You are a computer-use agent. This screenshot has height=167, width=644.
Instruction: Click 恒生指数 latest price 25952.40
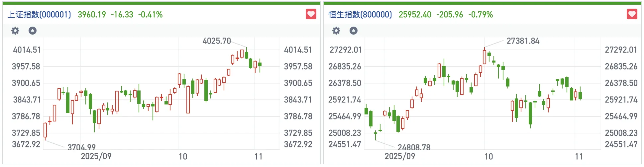(415, 15)
